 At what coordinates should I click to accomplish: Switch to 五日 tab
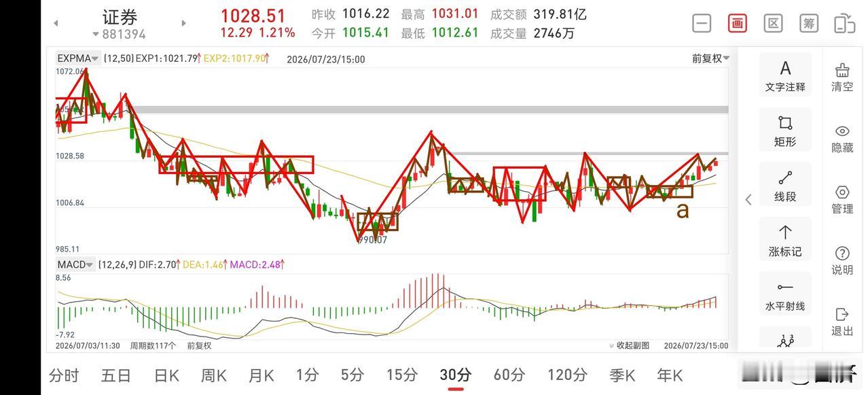tap(115, 375)
